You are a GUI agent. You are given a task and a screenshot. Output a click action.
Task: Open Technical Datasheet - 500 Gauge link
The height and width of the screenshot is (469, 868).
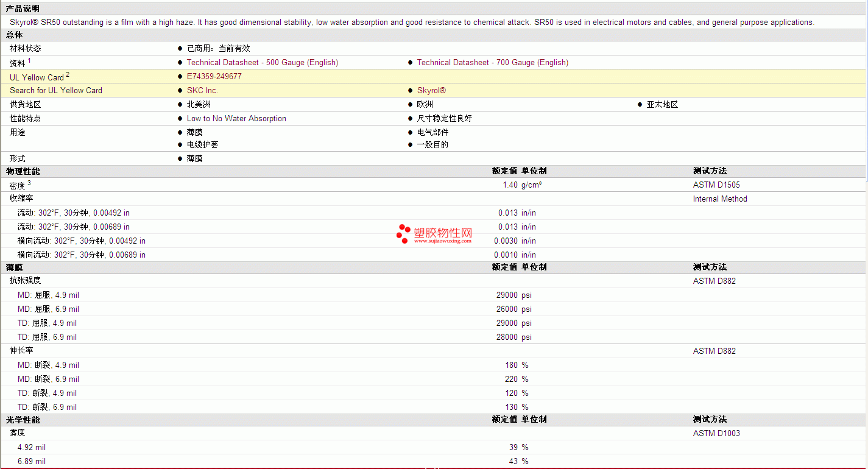pyautogui.click(x=262, y=63)
